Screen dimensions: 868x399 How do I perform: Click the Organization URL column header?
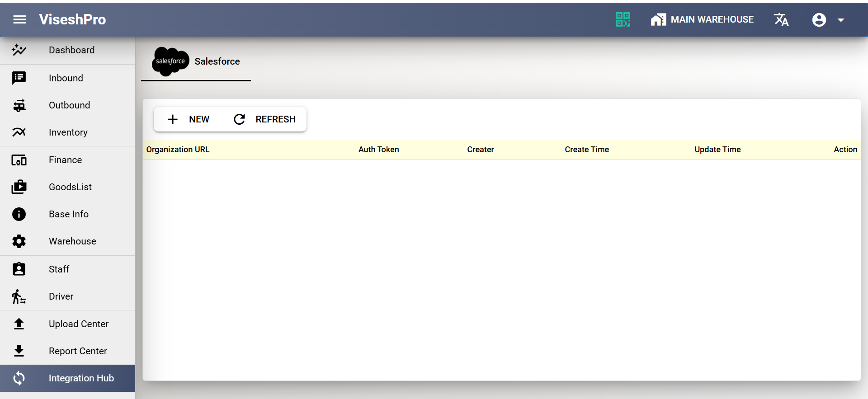178,150
